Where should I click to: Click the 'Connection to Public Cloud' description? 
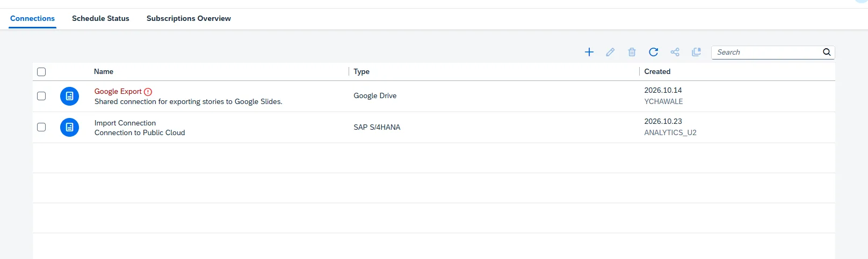coord(140,132)
